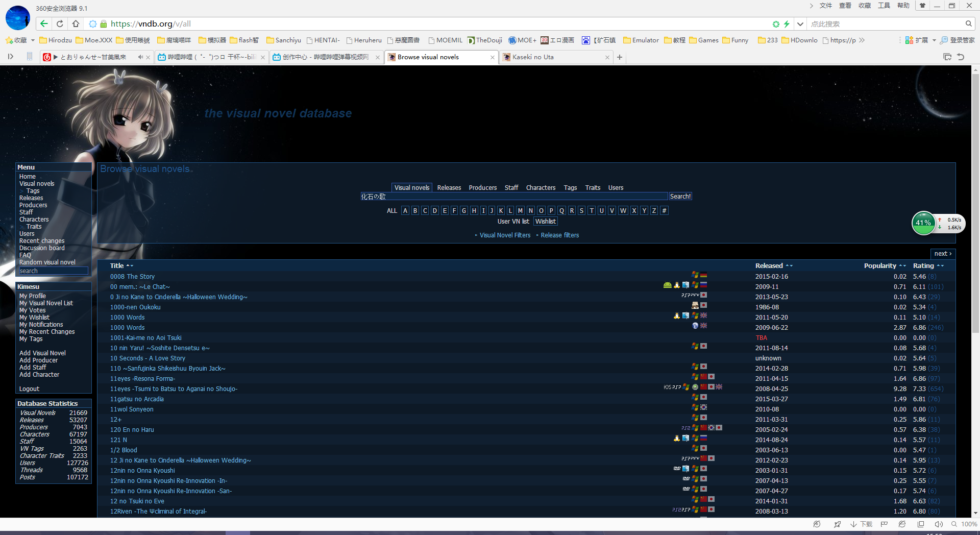The width and height of the screenshot is (980, 535).
Task: Toggle the Wishlist filter
Action: tap(546, 222)
